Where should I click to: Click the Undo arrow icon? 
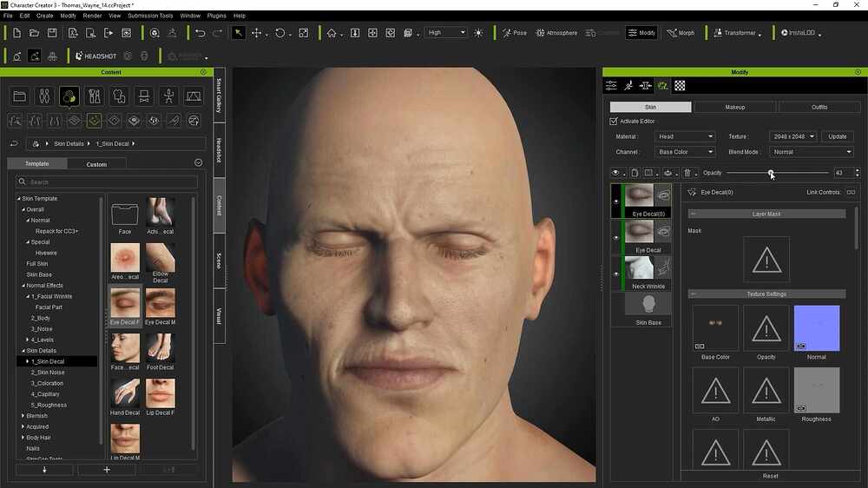tap(201, 33)
